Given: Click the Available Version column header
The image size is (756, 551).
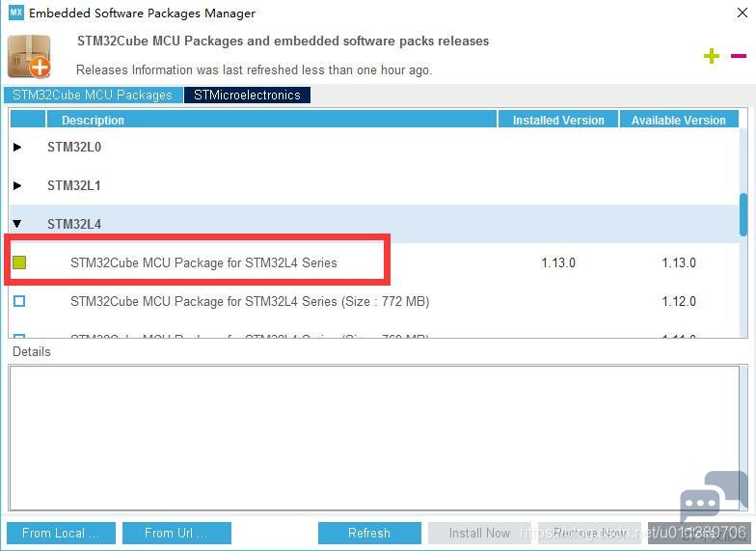Looking at the screenshot, I should click(x=679, y=120).
